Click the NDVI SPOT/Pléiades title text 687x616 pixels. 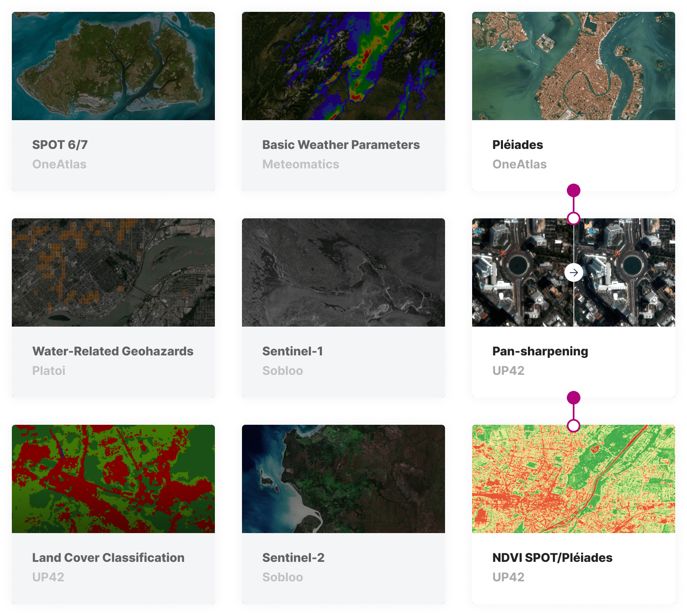click(552, 558)
